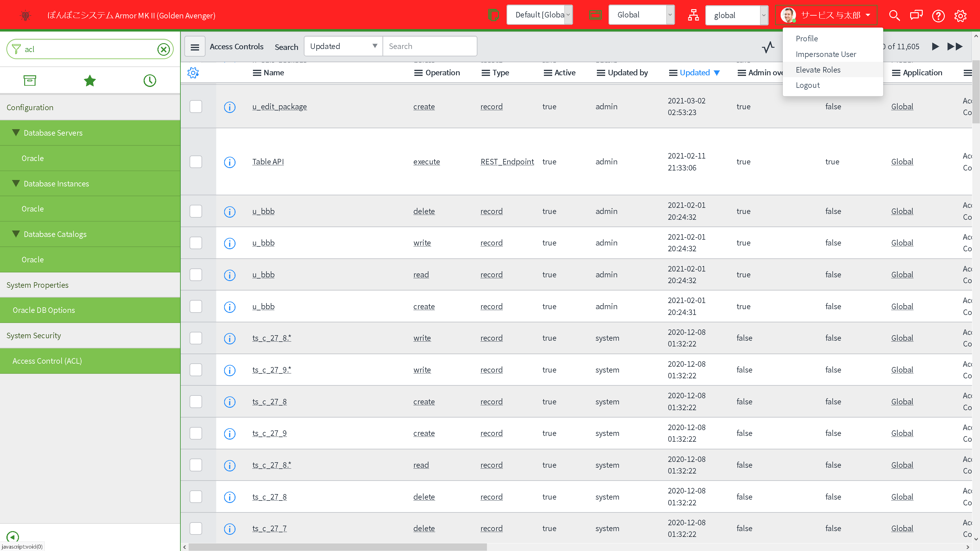Collapse the Database Servers tree node

click(16, 133)
